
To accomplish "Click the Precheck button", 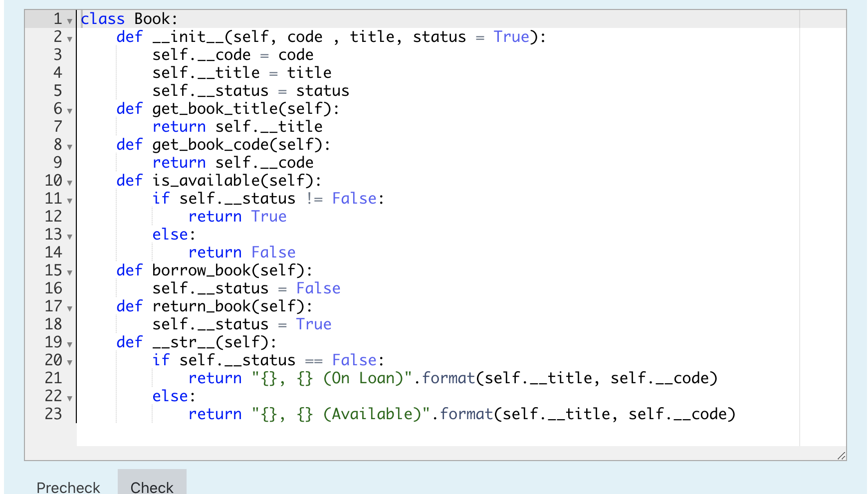I will (x=68, y=488).
